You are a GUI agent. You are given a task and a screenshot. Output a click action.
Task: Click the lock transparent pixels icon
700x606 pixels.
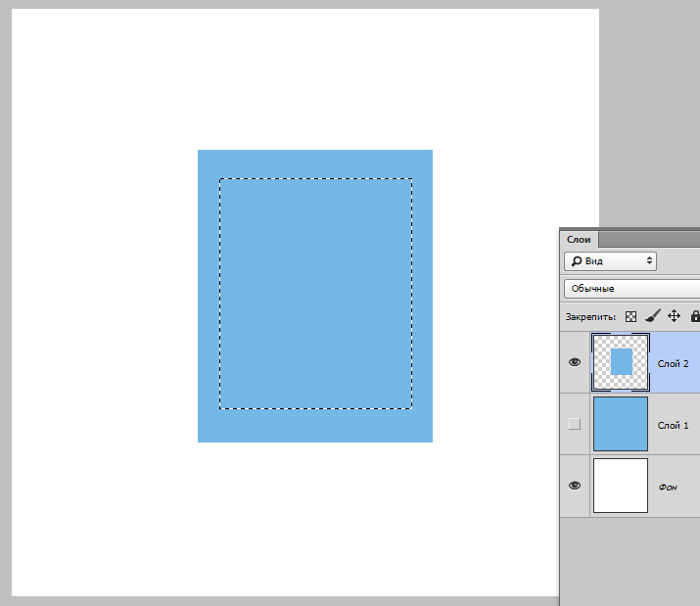click(x=630, y=316)
